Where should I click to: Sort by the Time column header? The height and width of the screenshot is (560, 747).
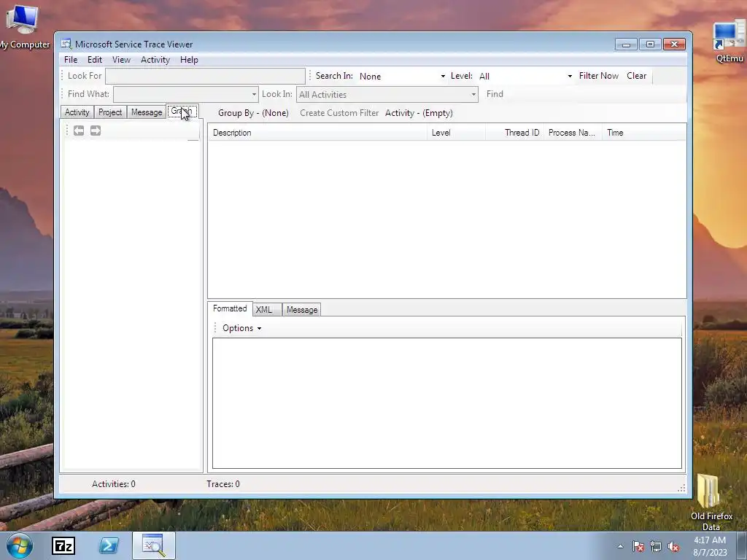(x=644, y=133)
